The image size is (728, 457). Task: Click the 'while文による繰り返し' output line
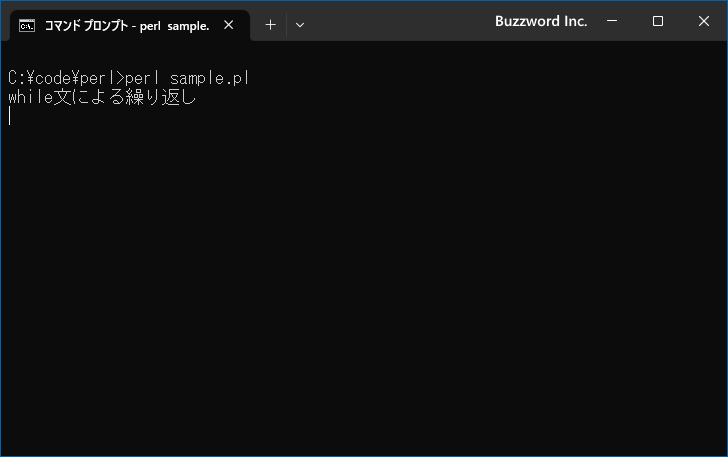pos(102,97)
